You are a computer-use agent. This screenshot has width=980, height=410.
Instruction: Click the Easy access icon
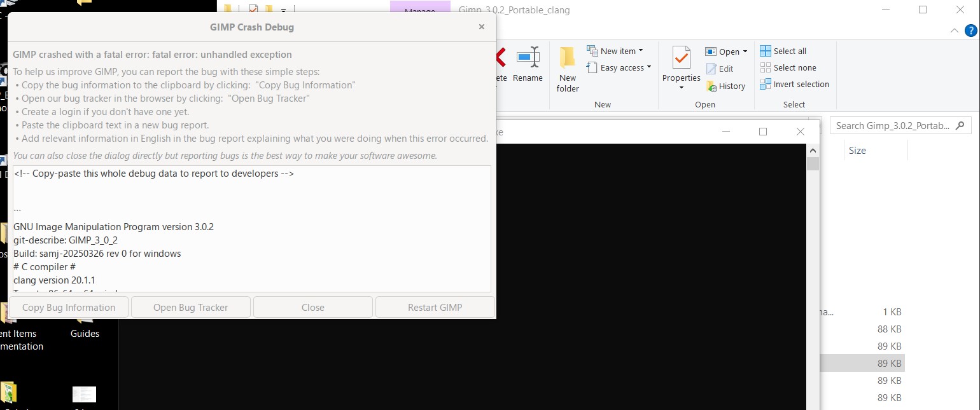coord(592,67)
